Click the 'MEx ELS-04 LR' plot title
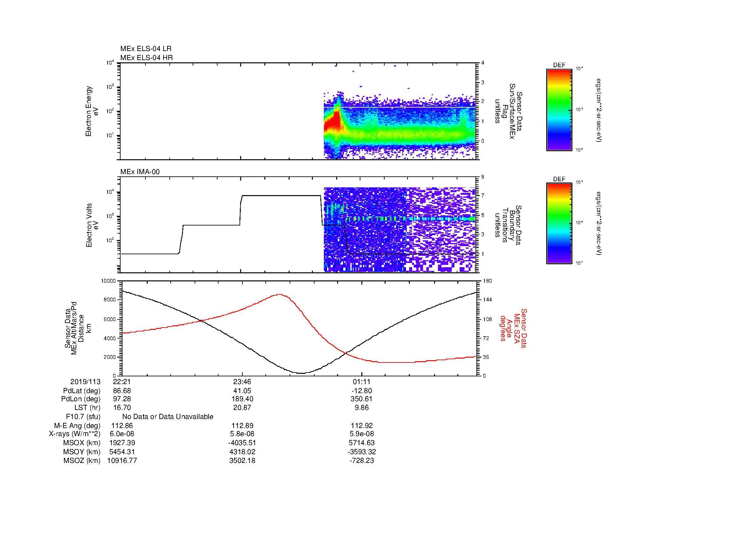Image resolution: width=756 pixels, height=534 pixels. [146, 49]
